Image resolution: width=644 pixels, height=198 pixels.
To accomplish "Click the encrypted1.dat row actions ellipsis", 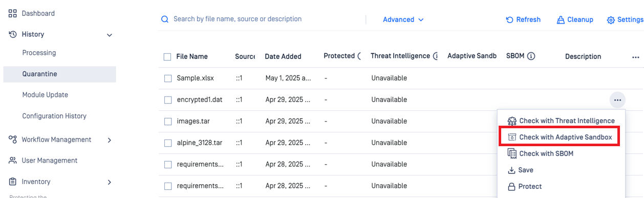I will (617, 100).
